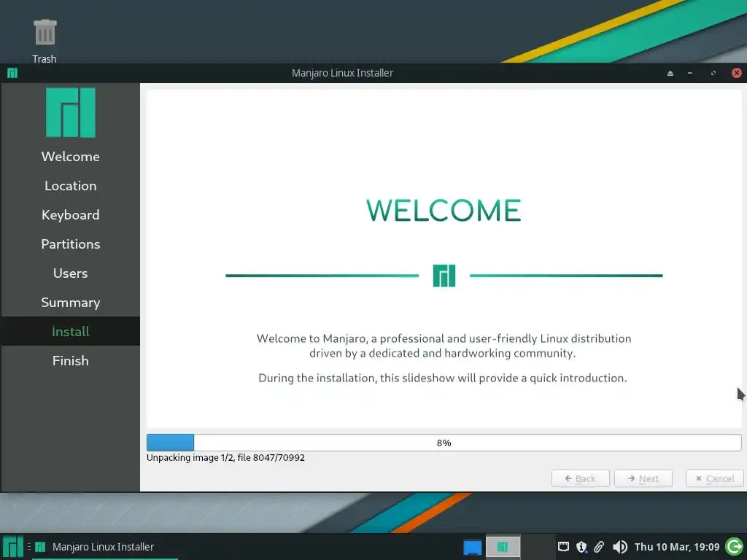Select the Summary step in the sidebar
Image resolution: width=747 pixels, height=560 pixels.
[x=71, y=303]
